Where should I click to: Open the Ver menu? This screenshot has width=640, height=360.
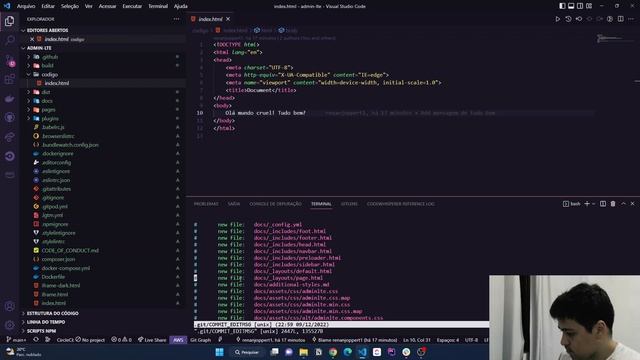tap(89, 6)
